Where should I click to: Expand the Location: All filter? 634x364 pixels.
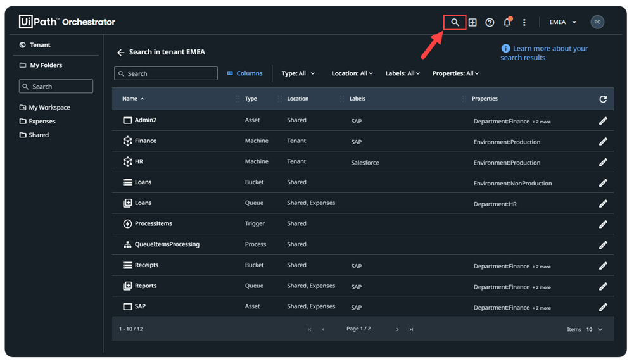352,73
